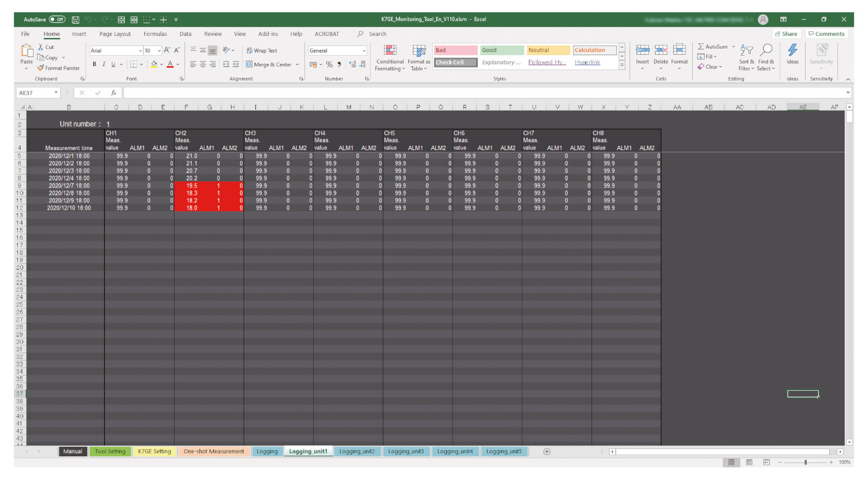Click the red font color A icon
The height and width of the screenshot is (478, 868).
(170, 64)
